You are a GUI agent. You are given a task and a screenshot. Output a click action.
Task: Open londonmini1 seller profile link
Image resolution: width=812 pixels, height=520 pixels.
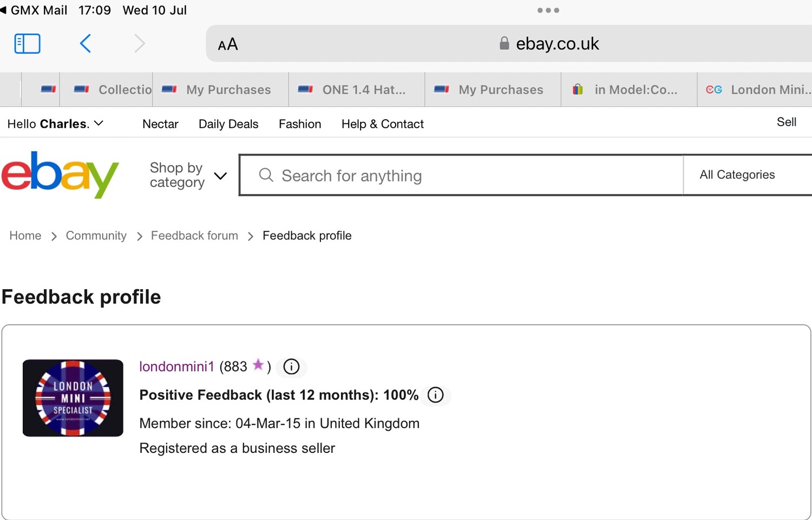176,367
